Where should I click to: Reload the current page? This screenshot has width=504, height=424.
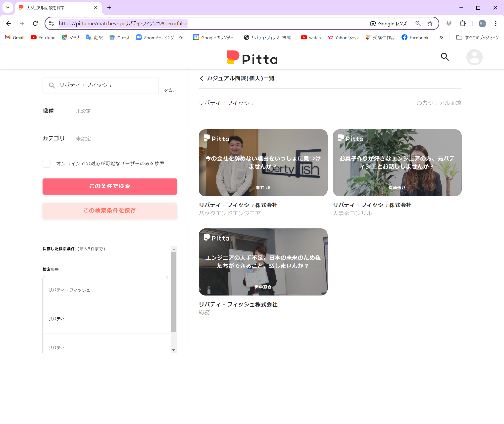pyautogui.click(x=35, y=24)
